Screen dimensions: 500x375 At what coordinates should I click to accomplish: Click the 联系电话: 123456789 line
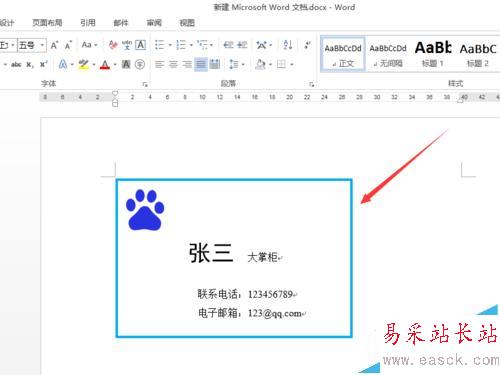tap(245, 294)
